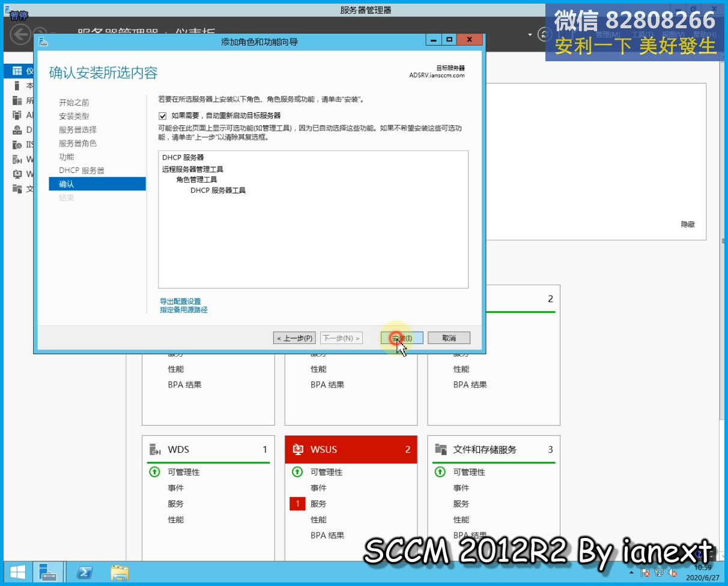Select the All Servers icon in sidebar
728x586 pixels.
(17, 100)
